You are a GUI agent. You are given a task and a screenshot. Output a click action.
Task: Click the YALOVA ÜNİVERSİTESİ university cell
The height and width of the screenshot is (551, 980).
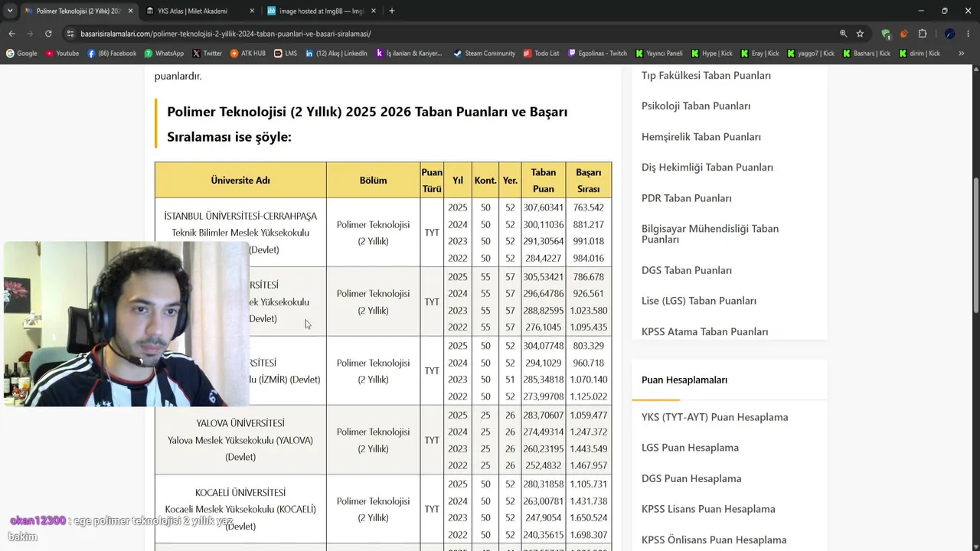click(240, 440)
